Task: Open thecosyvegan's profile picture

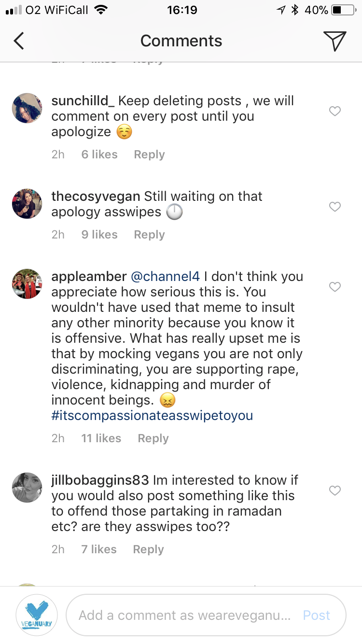Action: (27, 203)
